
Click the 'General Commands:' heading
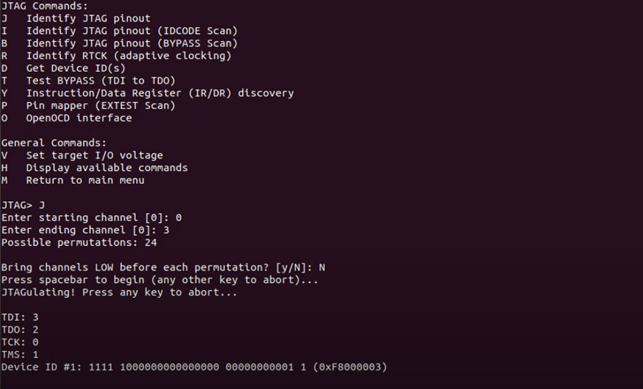coord(54,143)
